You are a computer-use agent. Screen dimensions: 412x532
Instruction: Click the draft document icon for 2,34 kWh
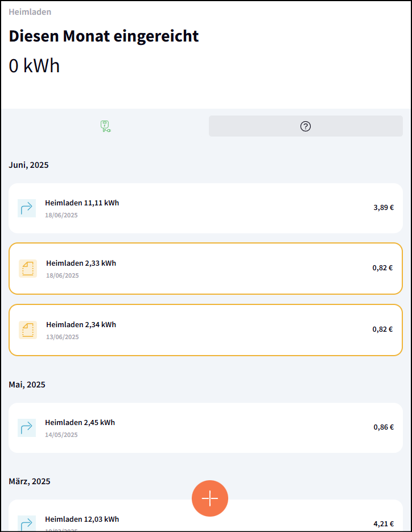(x=28, y=330)
